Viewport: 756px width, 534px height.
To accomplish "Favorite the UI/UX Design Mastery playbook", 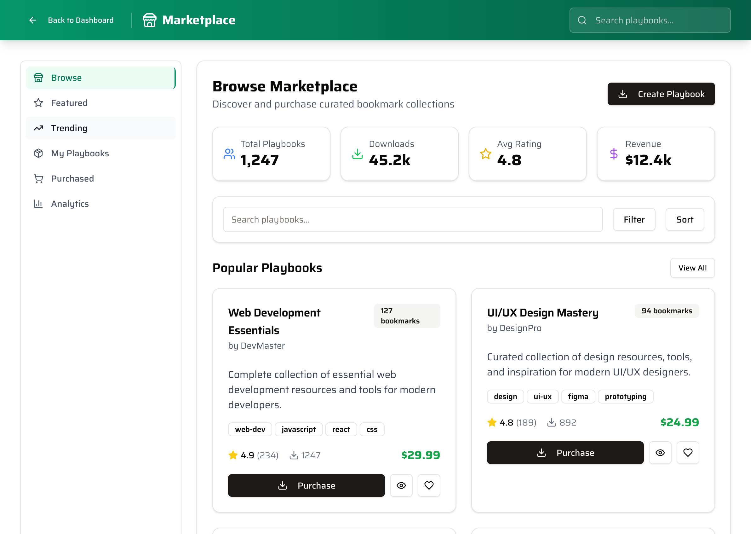I will click(x=688, y=453).
